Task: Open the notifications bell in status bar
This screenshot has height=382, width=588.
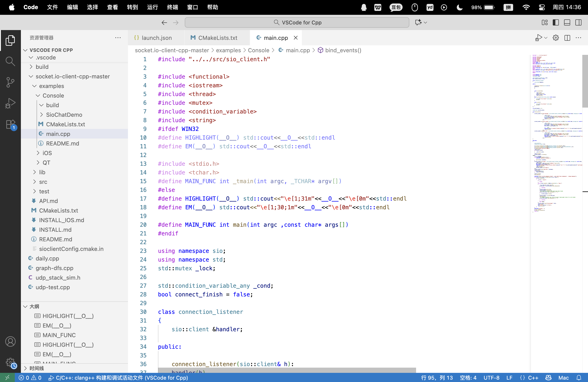Action: [x=579, y=378]
